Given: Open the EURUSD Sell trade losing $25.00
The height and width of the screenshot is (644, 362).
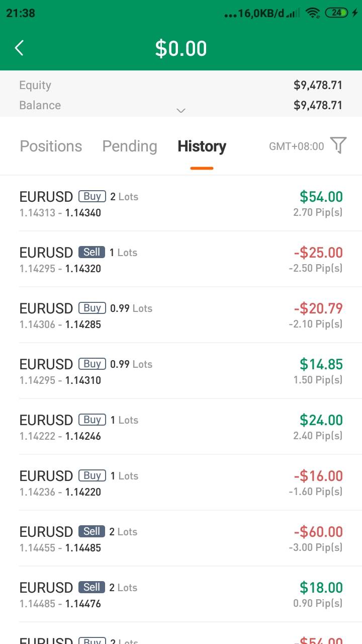Looking at the screenshot, I should 181,260.
